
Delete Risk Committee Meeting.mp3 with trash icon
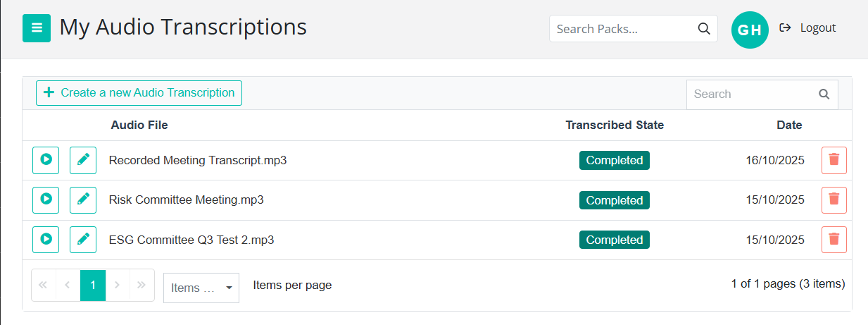tap(834, 200)
